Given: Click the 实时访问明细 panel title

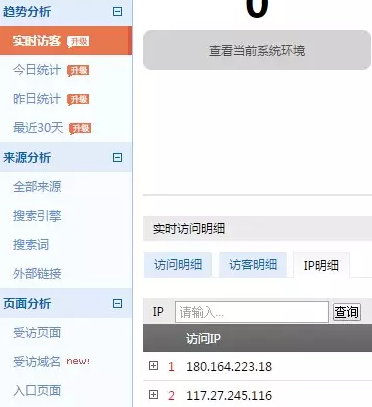Looking at the screenshot, I should point(189,229).
